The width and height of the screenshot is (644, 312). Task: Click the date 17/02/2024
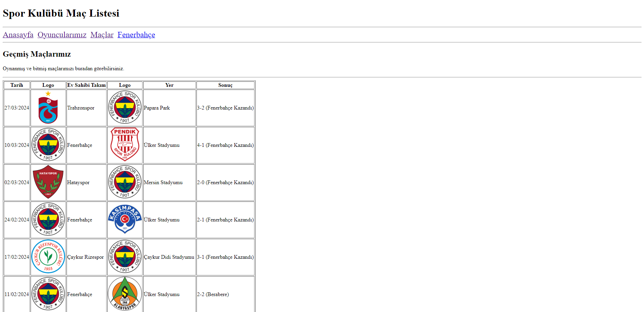[17, 257]
